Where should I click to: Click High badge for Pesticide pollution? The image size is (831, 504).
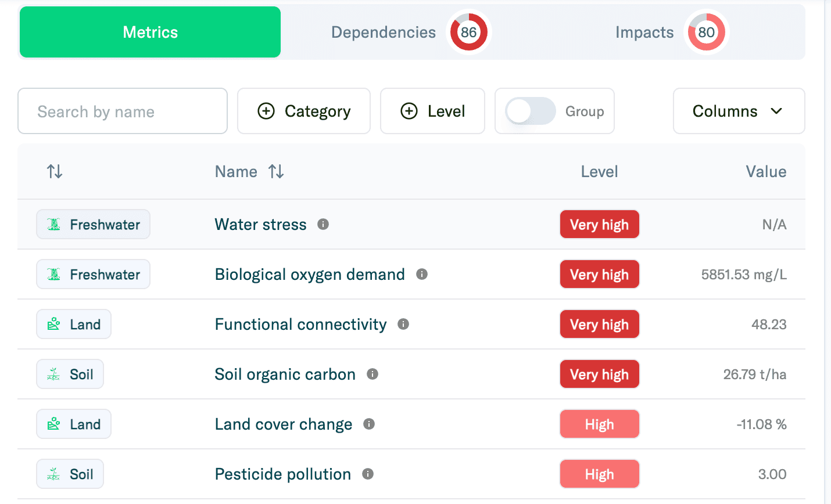click(599, 474)
